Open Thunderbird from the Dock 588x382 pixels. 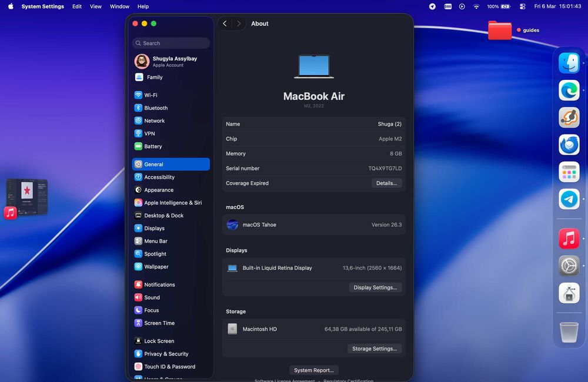pyautogui.click(x=569, y=145)
